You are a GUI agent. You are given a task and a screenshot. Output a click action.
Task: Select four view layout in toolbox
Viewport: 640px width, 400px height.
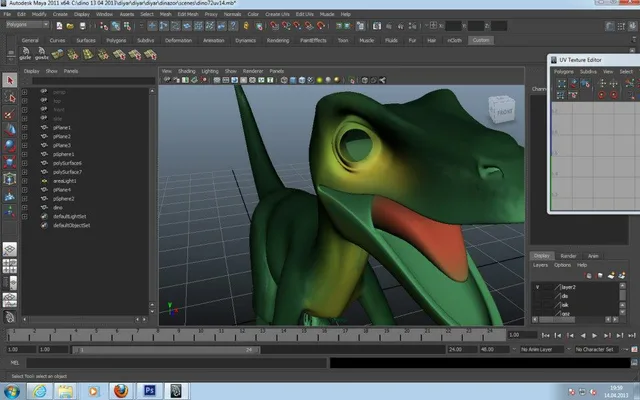[10, 266]
